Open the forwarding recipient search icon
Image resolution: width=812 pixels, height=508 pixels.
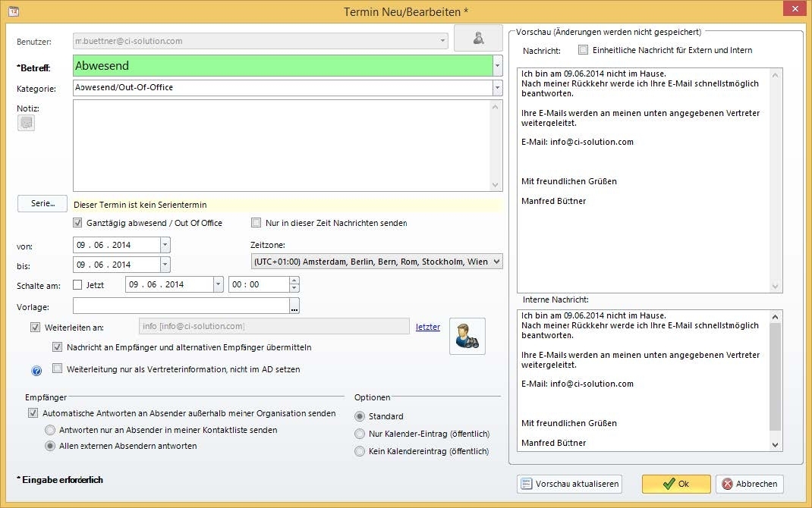pyautogui.click(x=467, y=336)
